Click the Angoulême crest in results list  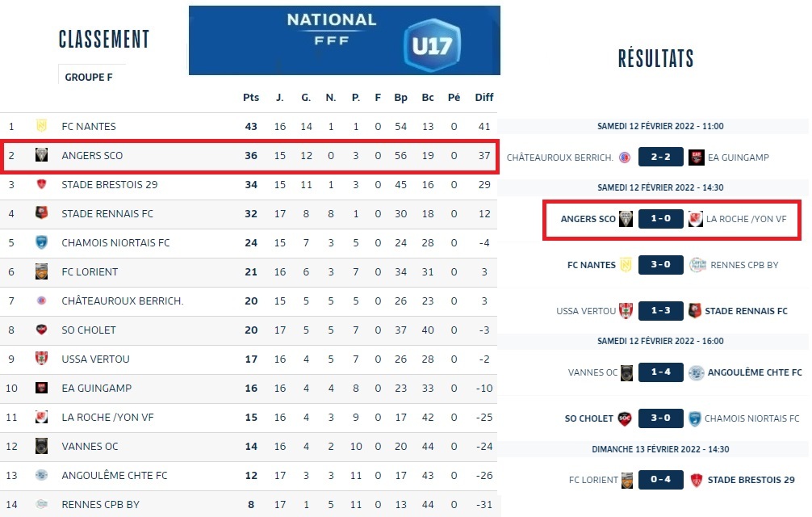click(x=696, y=372)
